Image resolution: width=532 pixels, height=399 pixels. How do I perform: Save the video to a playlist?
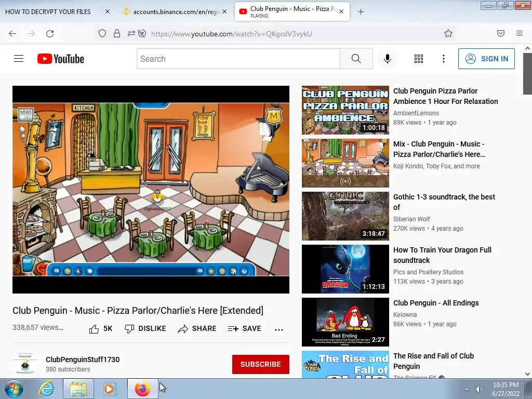[x=245, y=329]
